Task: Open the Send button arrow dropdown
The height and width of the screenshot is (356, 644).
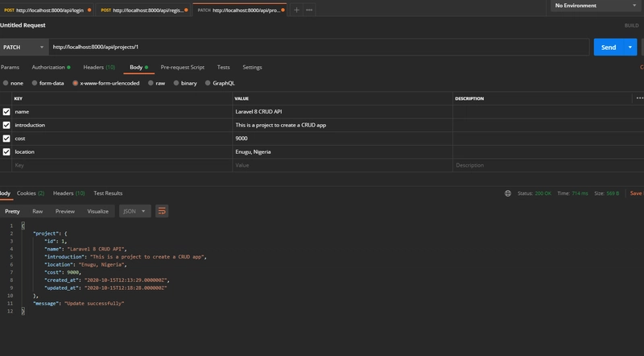Action: pyautogui.click(x=630, y=48)
